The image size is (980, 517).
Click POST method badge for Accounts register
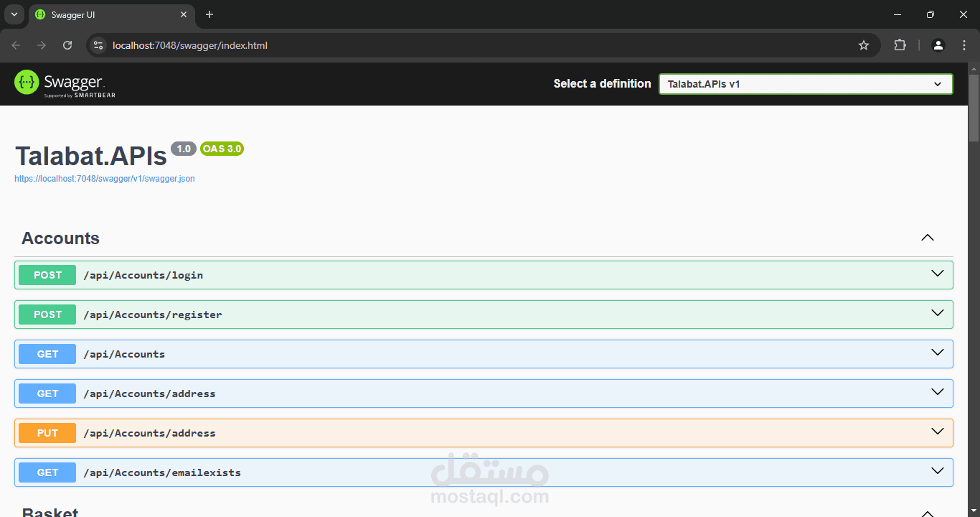pos(47,315)
